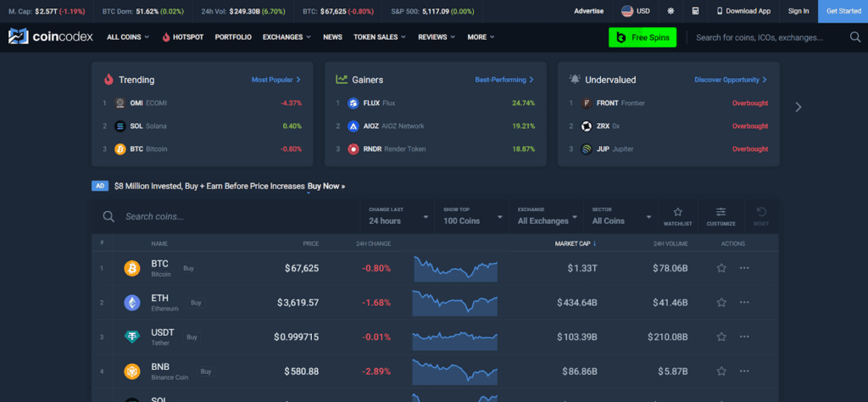Star BTC to add to watchlist
The image size is (868, 402).
[721, 268]
